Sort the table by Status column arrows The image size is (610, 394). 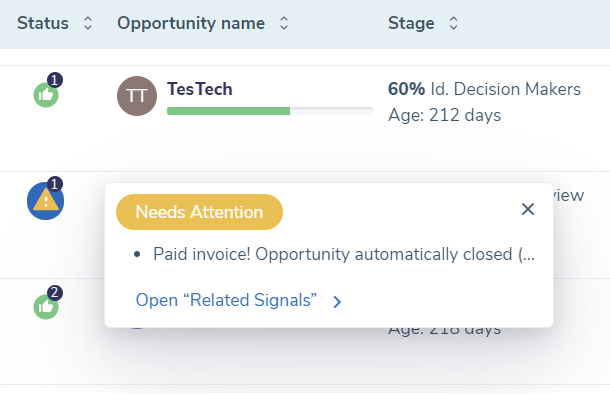88,23
